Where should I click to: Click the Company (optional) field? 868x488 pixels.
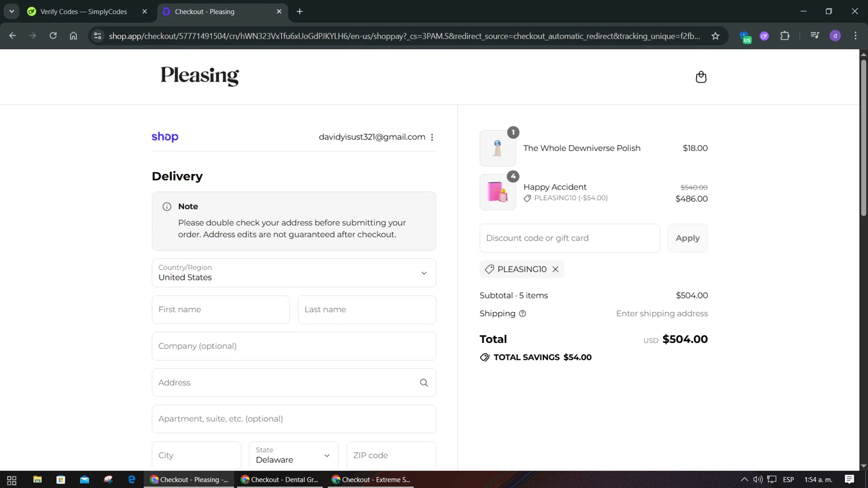[x=294, y=346]
